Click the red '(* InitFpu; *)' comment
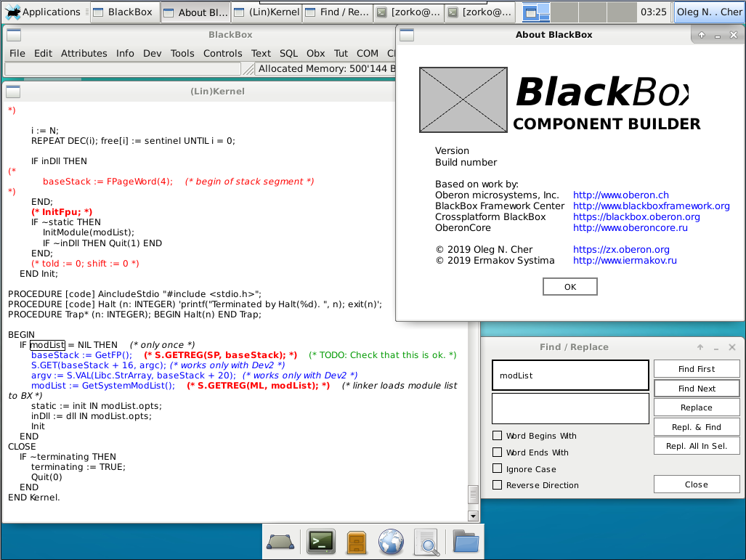Screen dimensions: 746x560 coord(62,212)
